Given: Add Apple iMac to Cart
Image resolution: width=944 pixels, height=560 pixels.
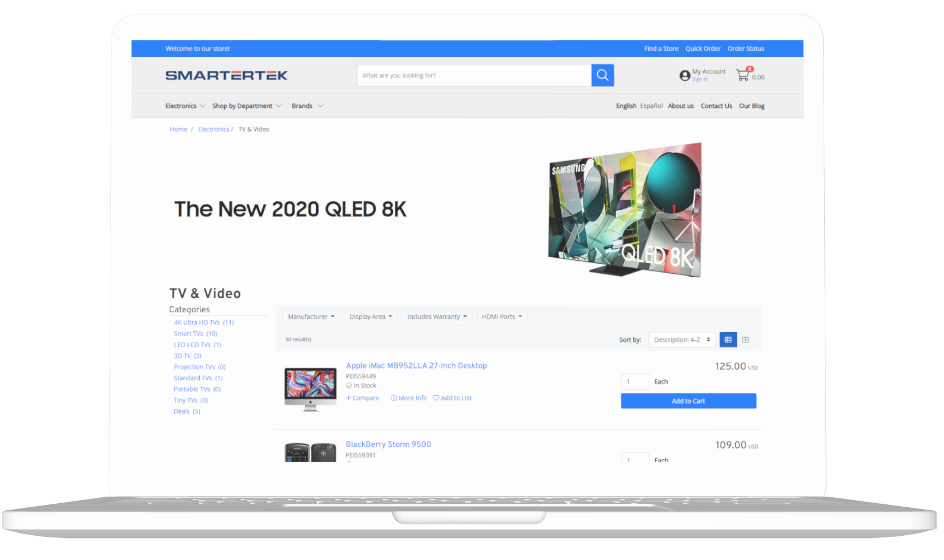Looking at the screenshot, I should point(688,401).
